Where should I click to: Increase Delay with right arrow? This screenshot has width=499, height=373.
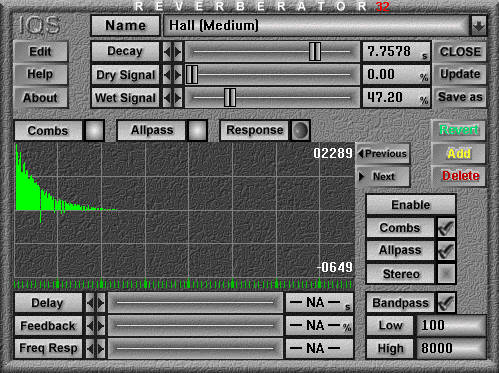coord(101,303)
